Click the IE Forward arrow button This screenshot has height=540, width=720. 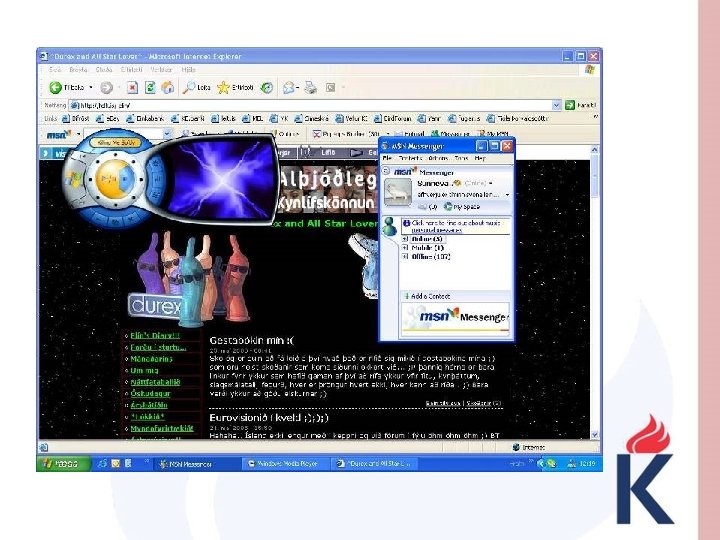click(x=107, y=87)
